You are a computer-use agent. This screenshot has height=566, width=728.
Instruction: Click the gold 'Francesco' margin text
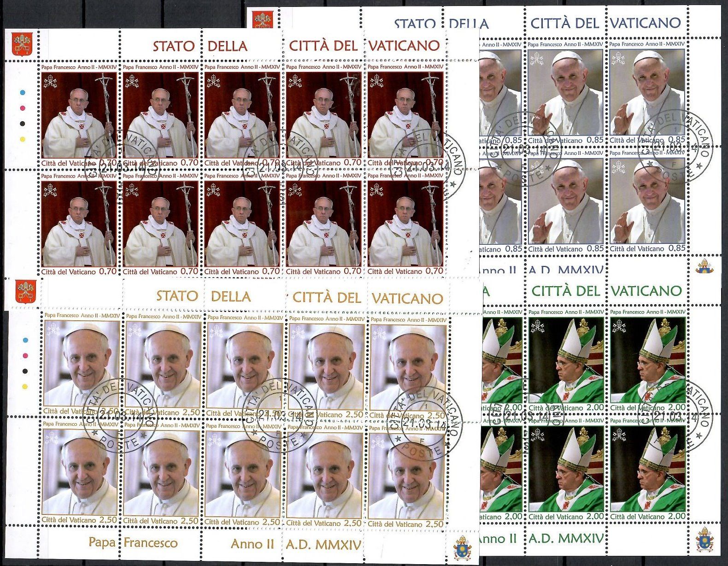[x=150, y=543]
